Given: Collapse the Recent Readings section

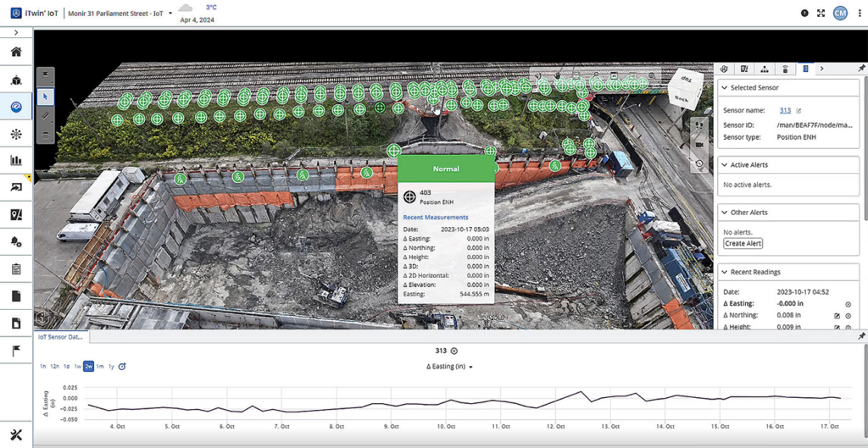Looking at the screenshot, I should coord(724,272).
